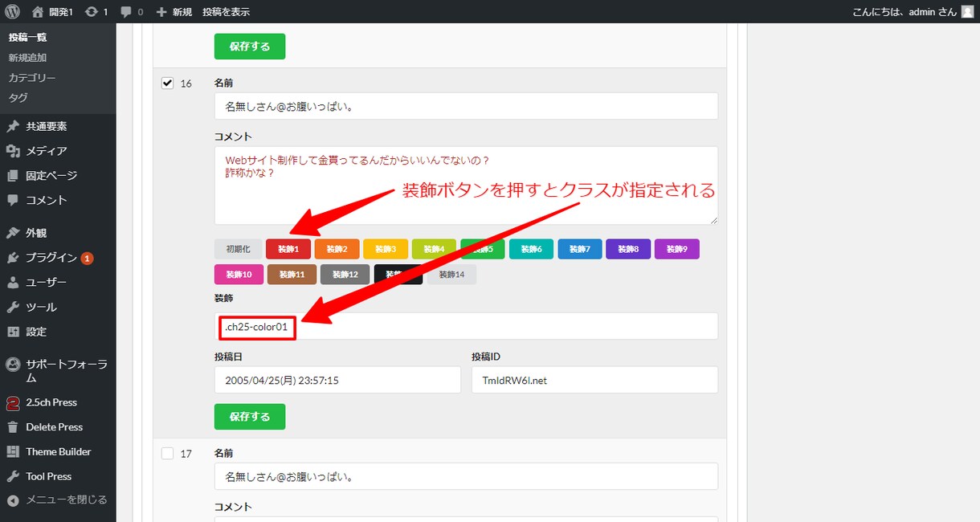Click the メニューを閉じる collapse icon
This screenshot has width=980, height=522.
point(13,500)
